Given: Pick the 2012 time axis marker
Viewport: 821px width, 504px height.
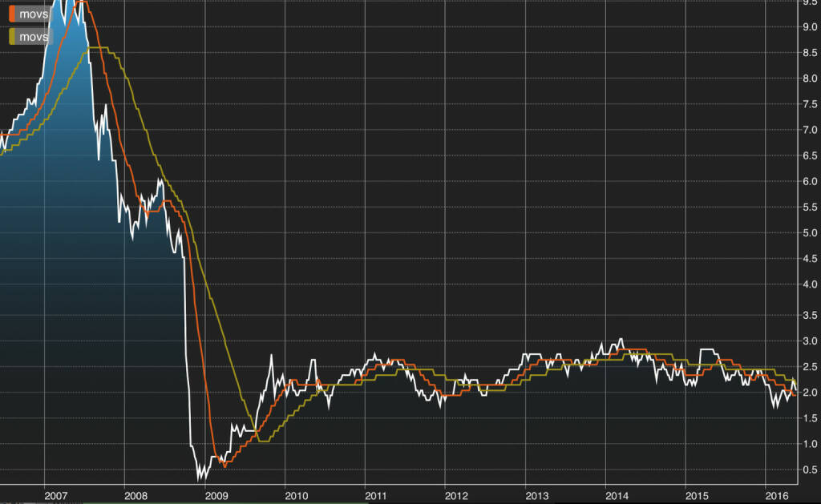Looking at the screenshot, I should (456, 496).
